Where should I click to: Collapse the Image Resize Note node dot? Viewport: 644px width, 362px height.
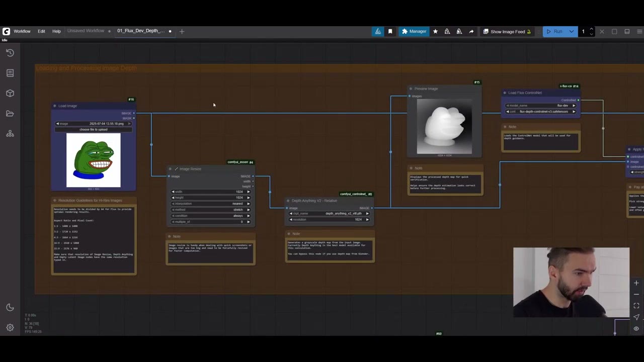(170, 236)
